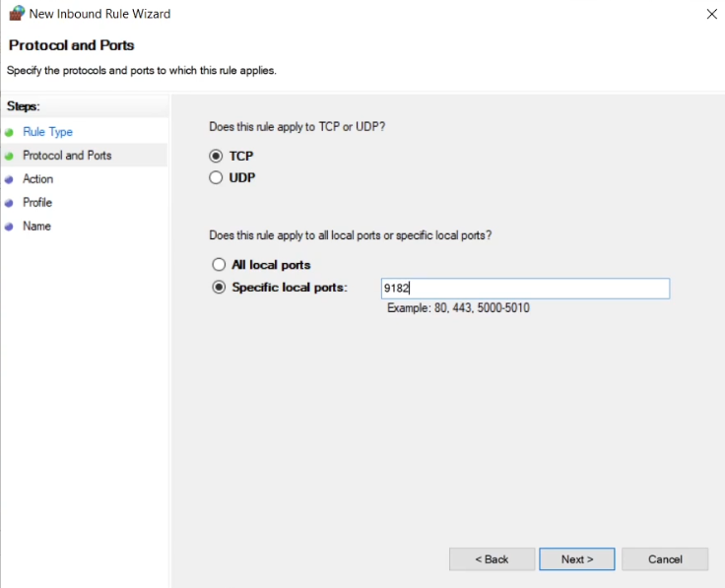Click the firewall wizard icon in title bar
Image resolution: width=725 pixels, height=588 pixels.
tap(17, 14)
